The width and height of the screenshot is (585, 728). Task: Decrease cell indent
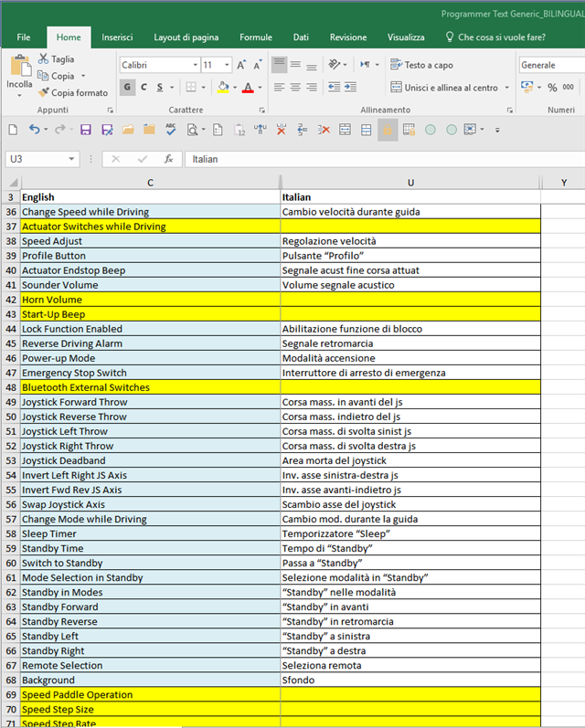[x=334, y=88]
